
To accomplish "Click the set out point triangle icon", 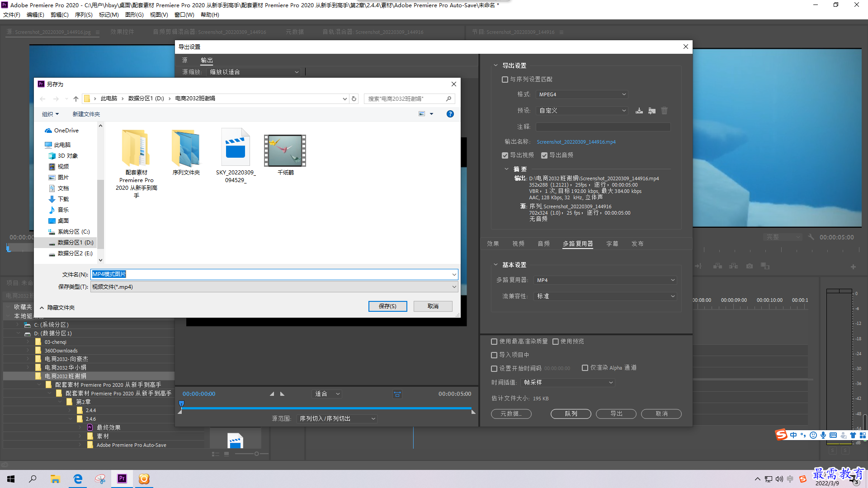I will (x=283, y=394).
